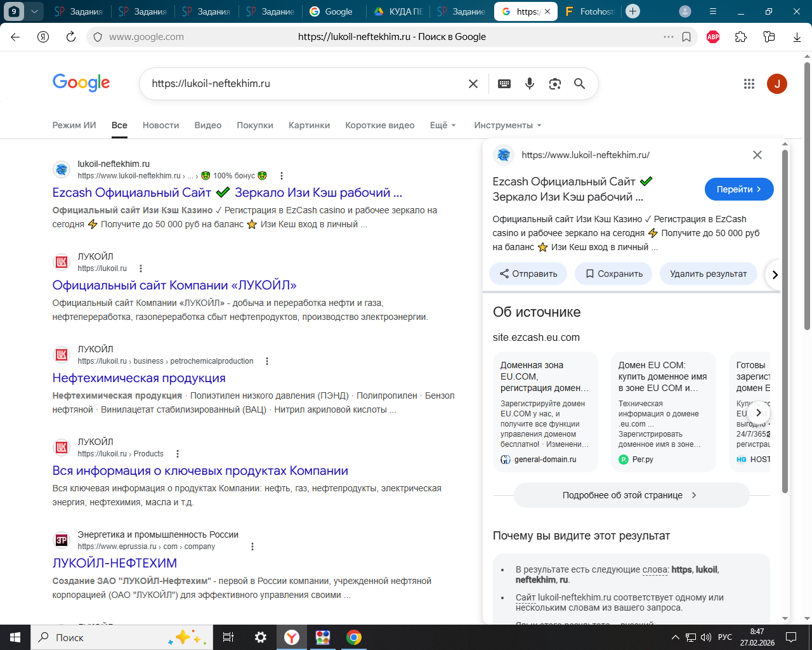Open downloads arrow icon
Screen dimensions: 812x650
[797, 37]
